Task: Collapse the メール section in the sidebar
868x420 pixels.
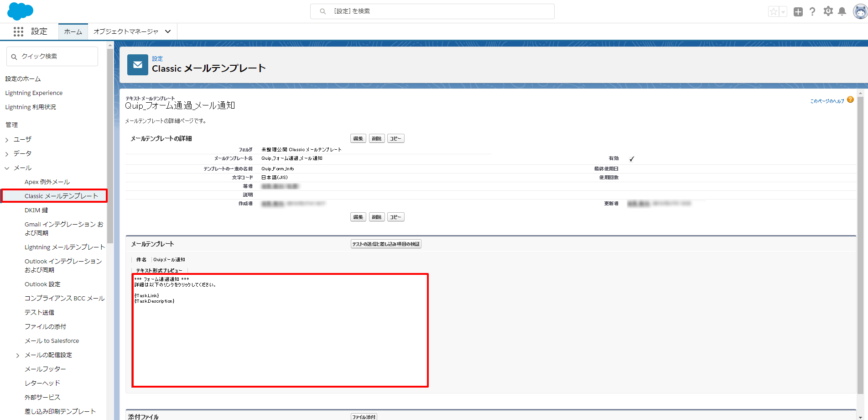Action: (x=6, y=168)
